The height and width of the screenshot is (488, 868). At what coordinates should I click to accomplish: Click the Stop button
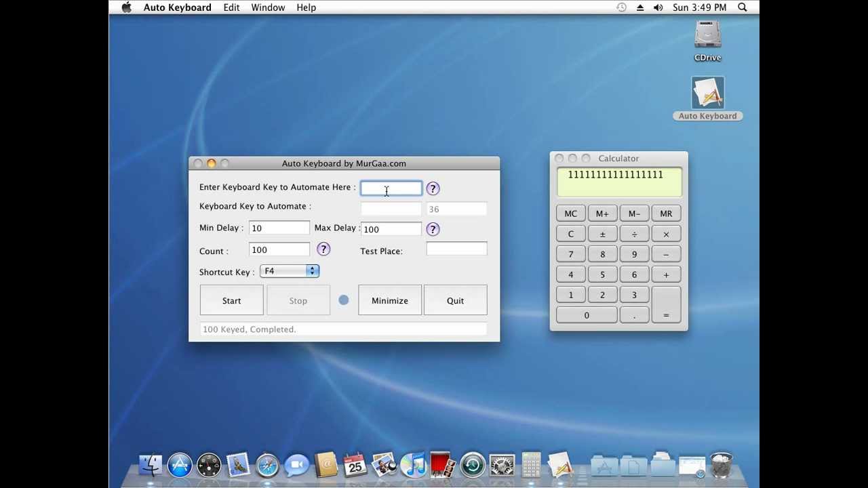coord(298,300)
